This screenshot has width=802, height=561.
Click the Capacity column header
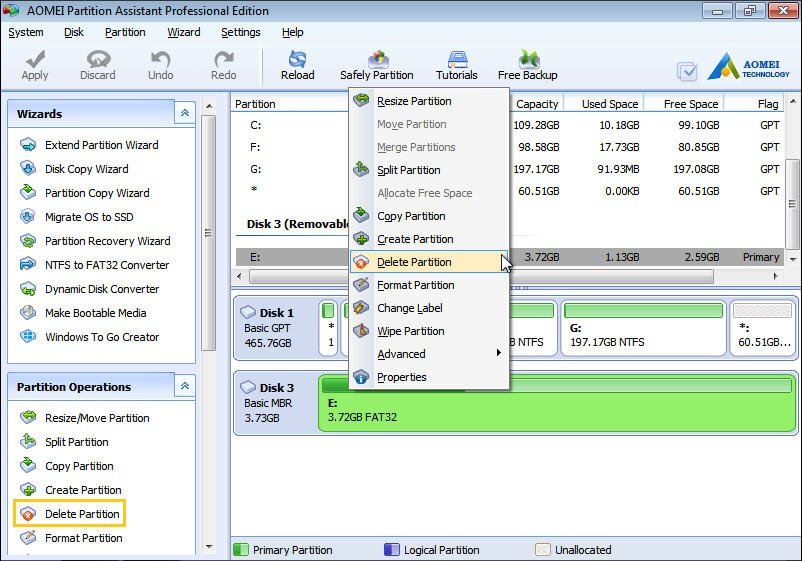click(536, 104)
